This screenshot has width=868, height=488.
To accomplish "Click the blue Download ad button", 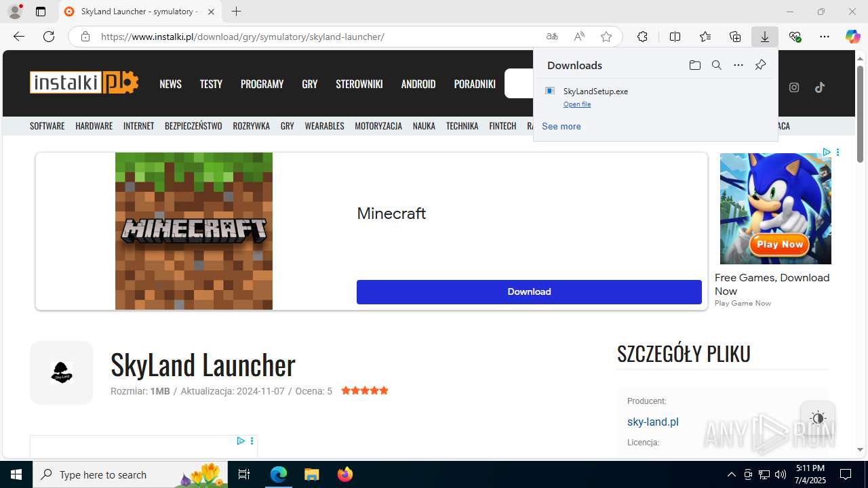I will click(529, 291).
